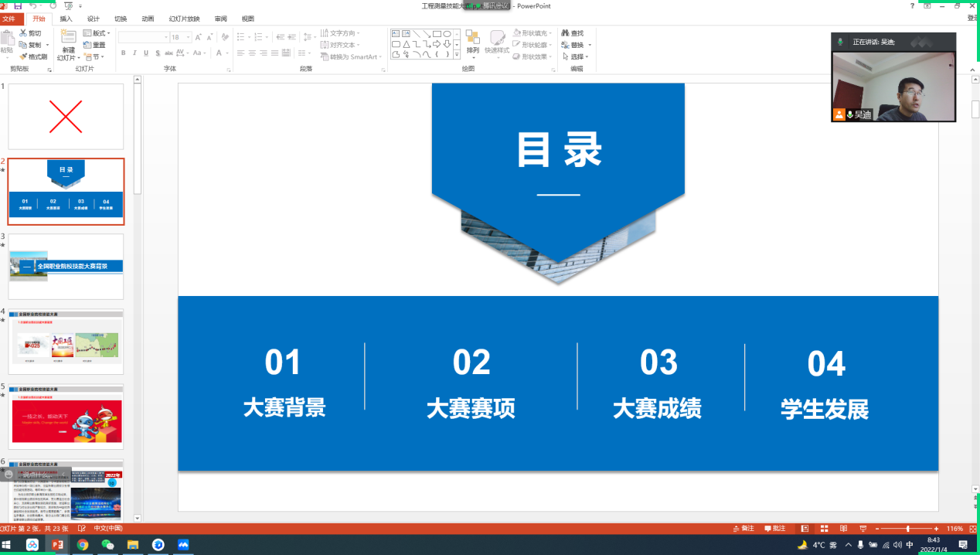Screen dimensions: 980x555
Task: Switch to the Animations (动画) tab
Action: pyautogui.click(x=148, y=19)
